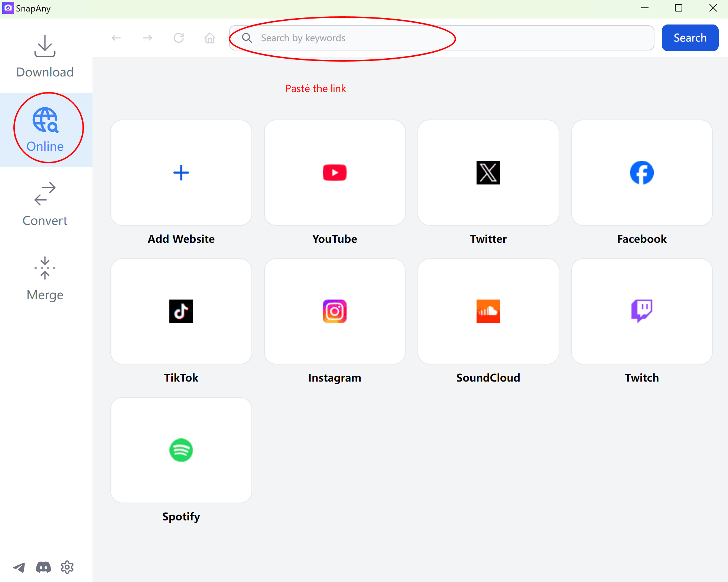Click the Twitch label text
This screenshot has width=728, height=582.
click(642, 377)
